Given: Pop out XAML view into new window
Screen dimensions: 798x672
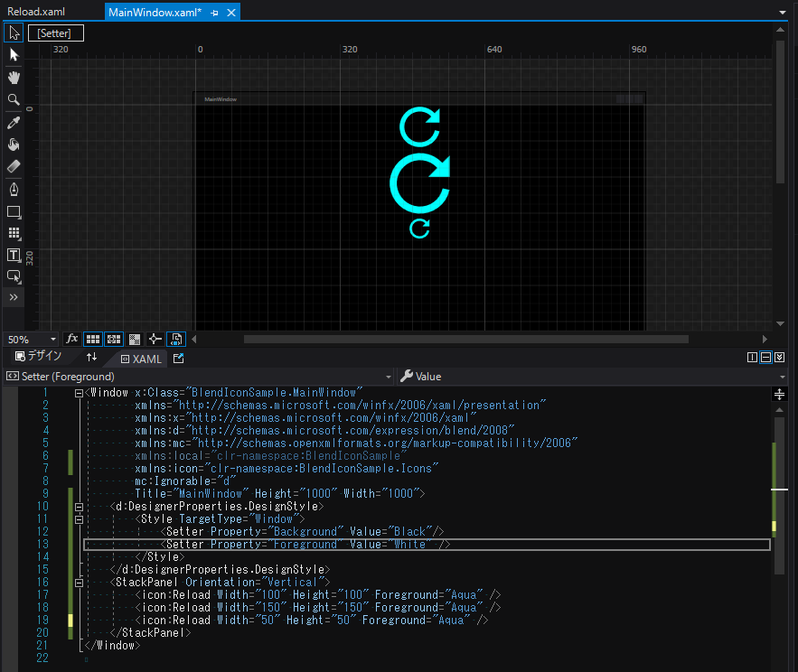Looking at the screenshot, I should click(x=178, y=359).
